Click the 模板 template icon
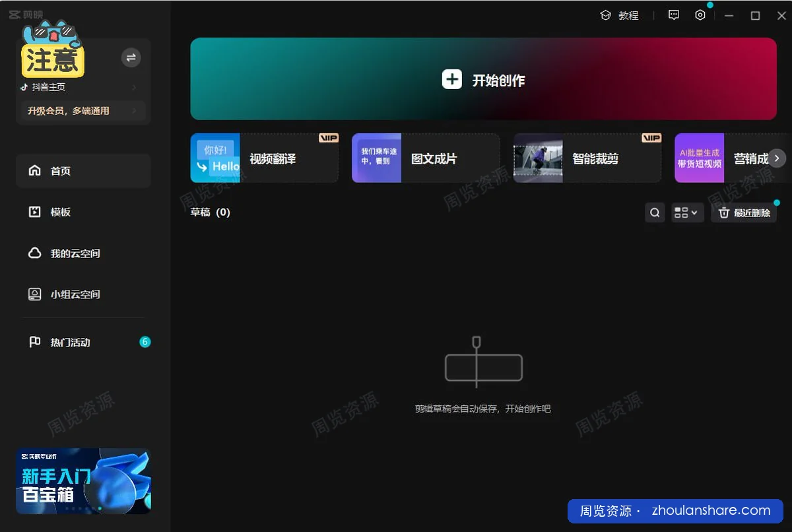This screenshot has height=532, width=792. coord(35,212)
